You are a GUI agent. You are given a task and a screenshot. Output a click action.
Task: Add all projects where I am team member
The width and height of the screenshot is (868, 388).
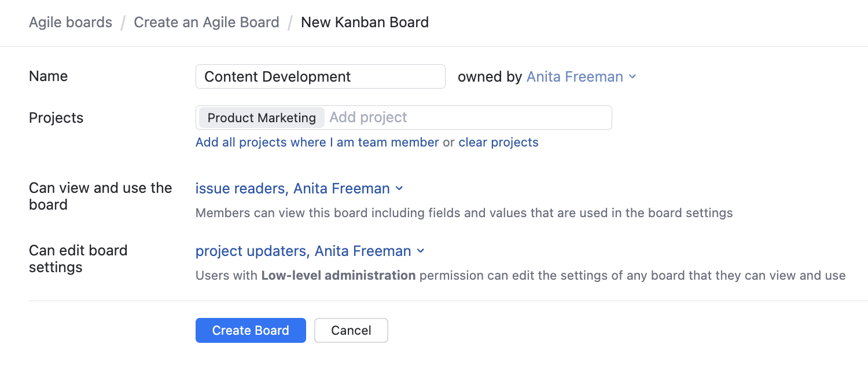point(317,142)
